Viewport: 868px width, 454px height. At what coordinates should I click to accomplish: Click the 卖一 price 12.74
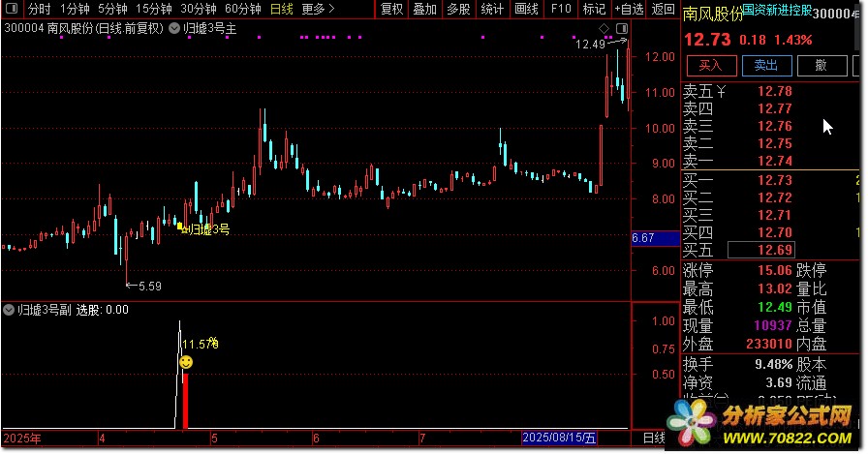tap(775, 161)
